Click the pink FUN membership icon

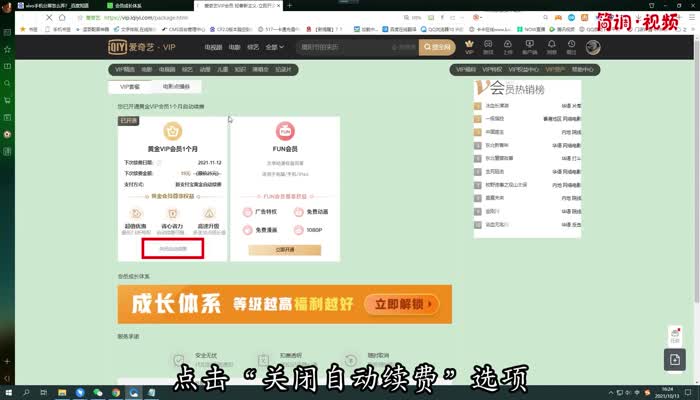click(284, 131)
